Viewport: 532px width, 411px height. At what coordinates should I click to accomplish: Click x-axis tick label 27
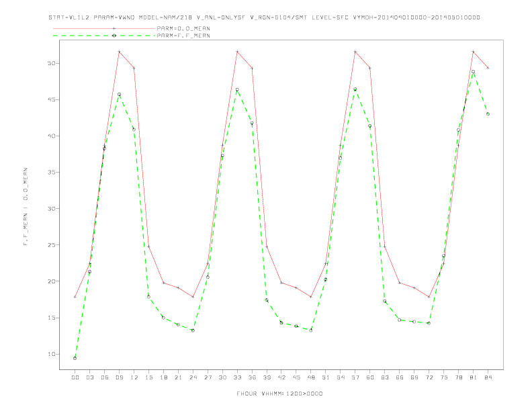pyautogui.click(x=208, y=377)
